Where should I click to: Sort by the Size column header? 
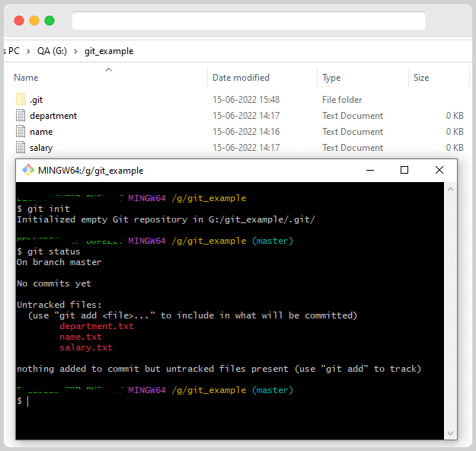pos(421,78)
